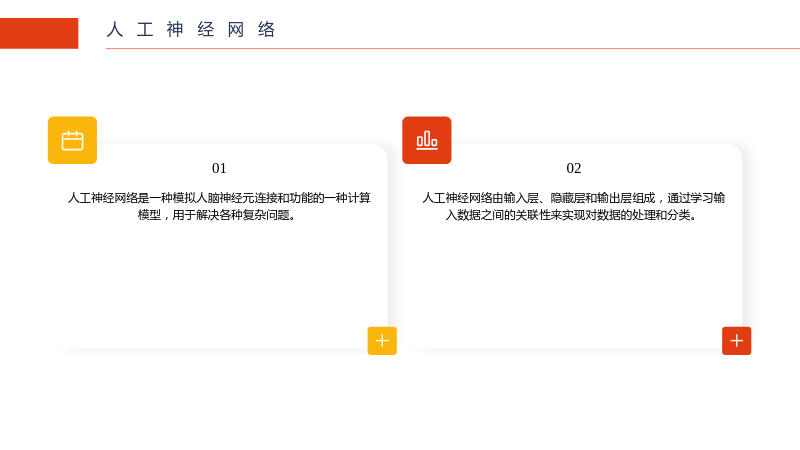Select the "01" number heading
This screenshot has height=450, width=800.
click(x=219, y=168)
